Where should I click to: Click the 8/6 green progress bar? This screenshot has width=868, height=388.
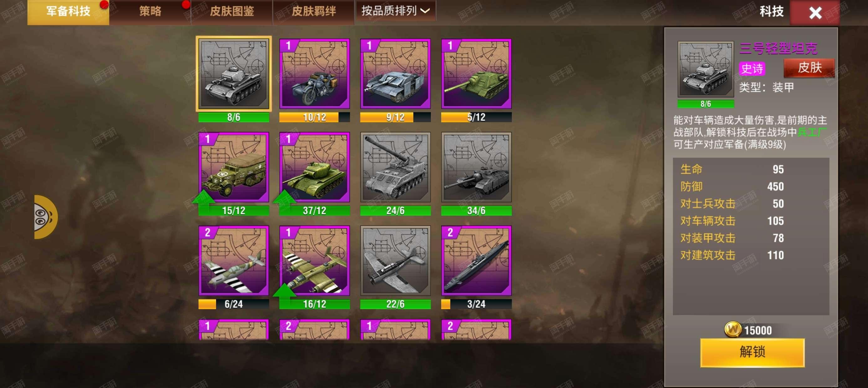234,117
